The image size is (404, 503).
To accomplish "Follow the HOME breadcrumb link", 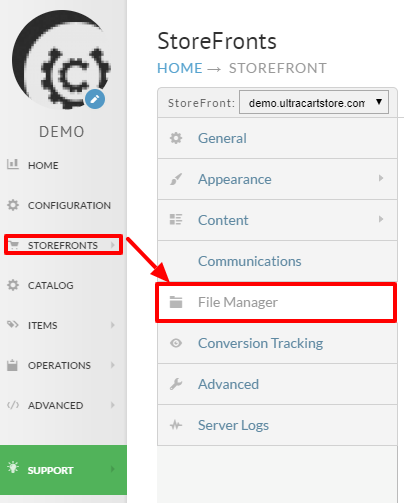I will (x=180, y=68).
